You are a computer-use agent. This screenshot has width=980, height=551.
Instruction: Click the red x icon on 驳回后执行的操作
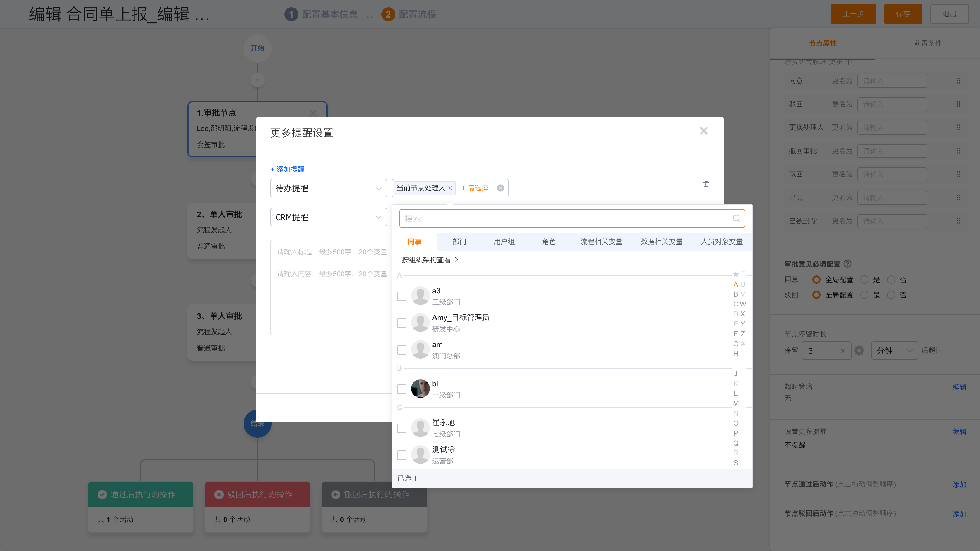[x=218, y=494]
